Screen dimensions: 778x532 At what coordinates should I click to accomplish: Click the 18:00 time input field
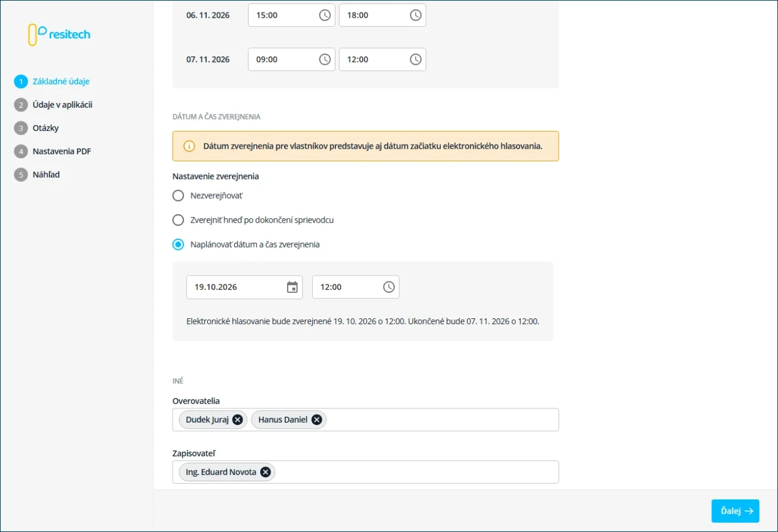coord(383,15)
